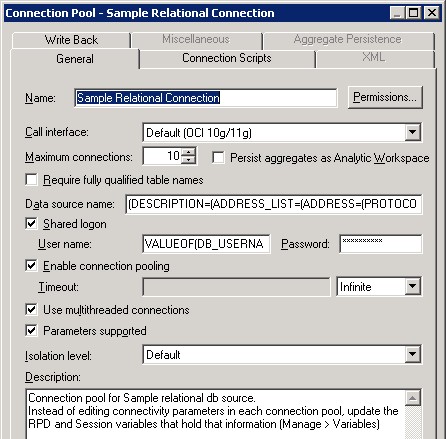Click the Miscellaneous tab

(196, 40)
